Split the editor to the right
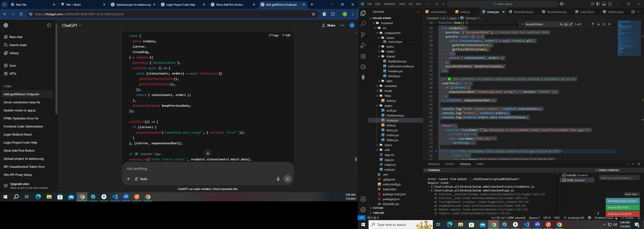The width and height of the screenshot is (644, 229). [633, 12]
